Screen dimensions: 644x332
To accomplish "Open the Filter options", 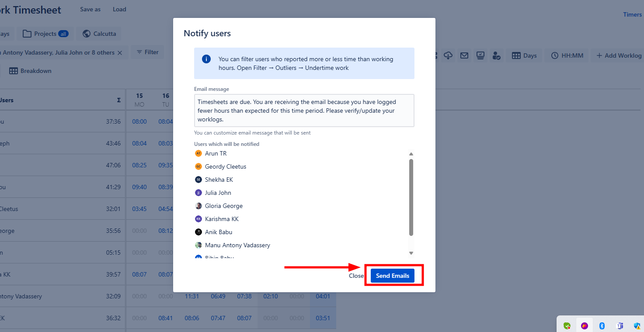I will click(147, 52).
